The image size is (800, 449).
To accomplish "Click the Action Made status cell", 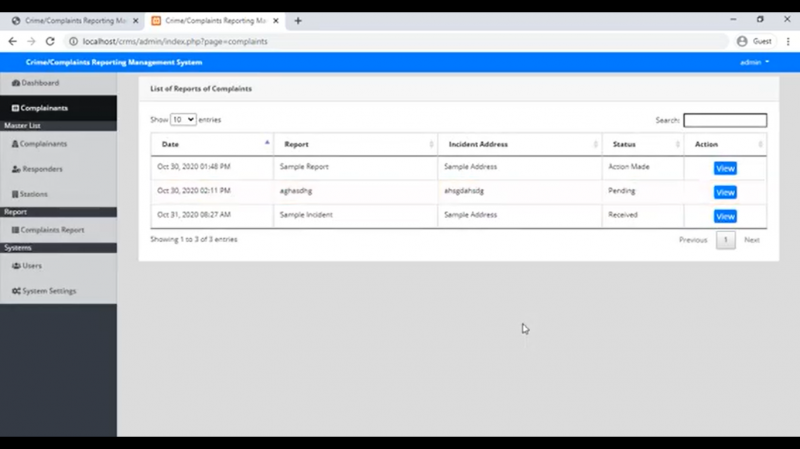I will pyautogui.click(x=643, y=168).
